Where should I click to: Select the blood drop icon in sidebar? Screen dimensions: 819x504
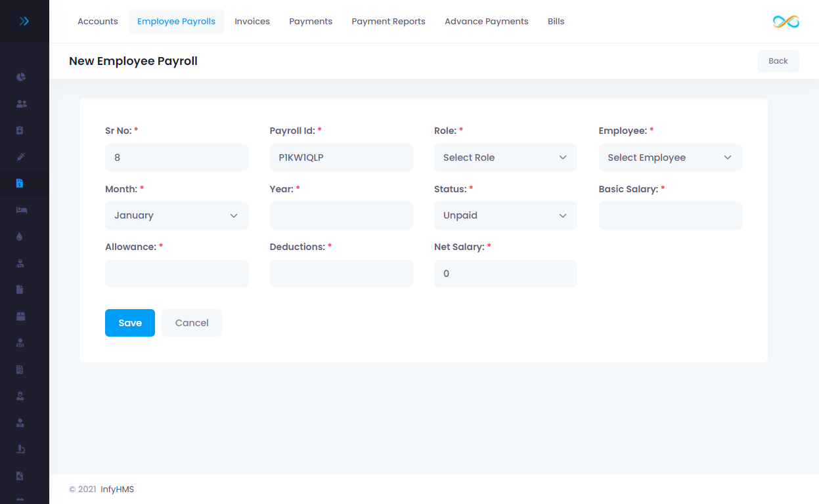point(20,236)
